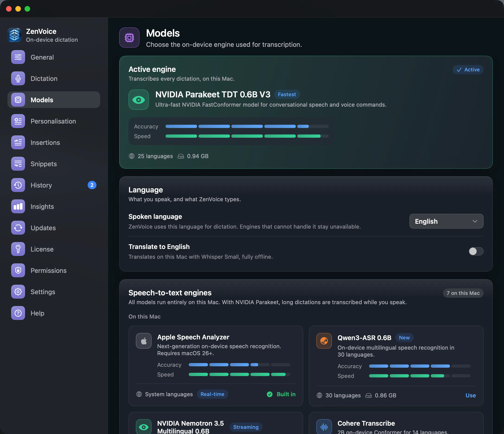
Task: Enable the Translate to English switch
Action: [x=476, y=251]
